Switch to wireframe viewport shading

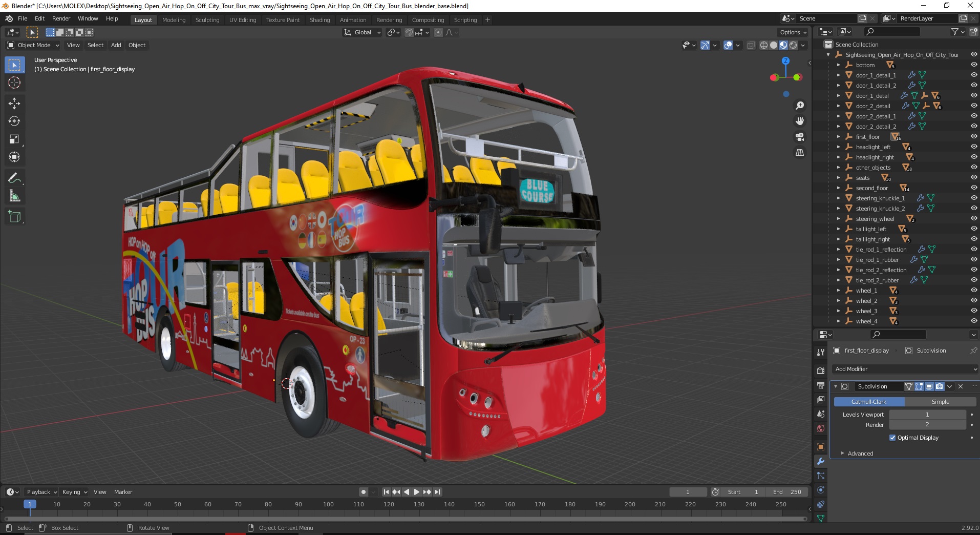coord(764,45)
